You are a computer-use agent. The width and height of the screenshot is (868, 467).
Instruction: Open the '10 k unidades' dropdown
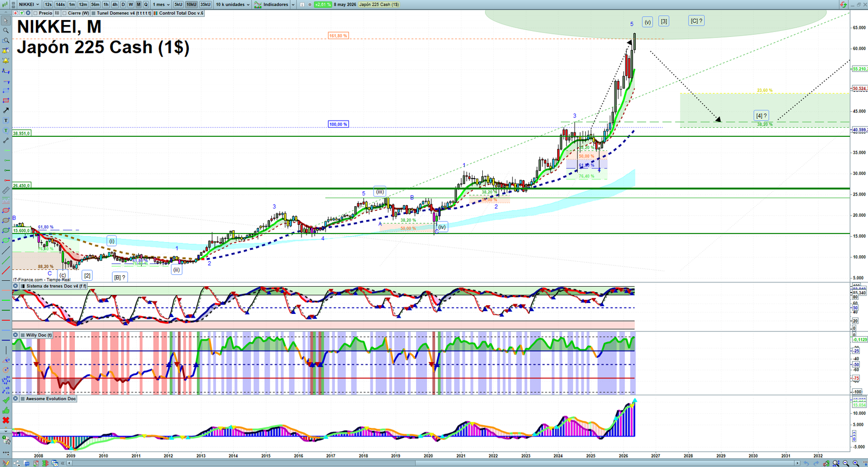point(233,4)
